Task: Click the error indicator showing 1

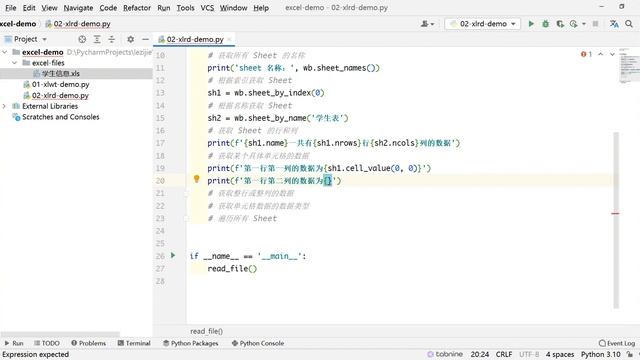Action: click(586, 54)
